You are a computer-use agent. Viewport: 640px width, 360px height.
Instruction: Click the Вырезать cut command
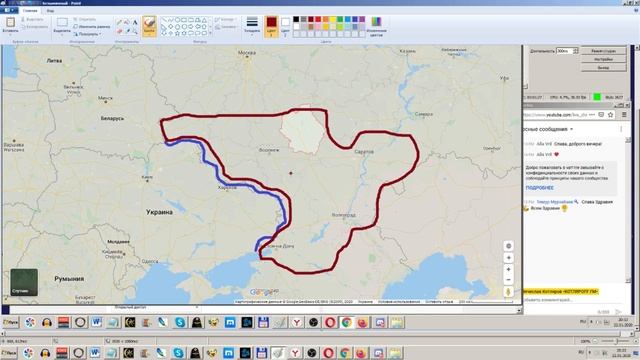[32, 19]
